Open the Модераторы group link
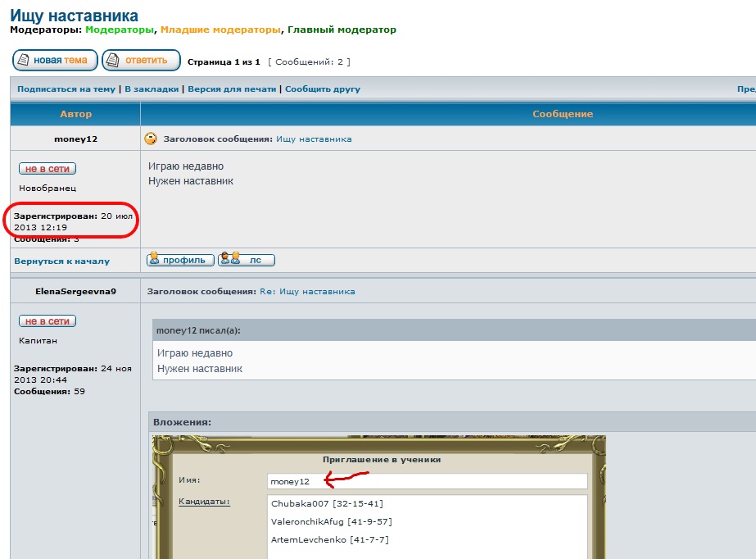This screenshot has height=559, width=756. [x=120, y=30]
